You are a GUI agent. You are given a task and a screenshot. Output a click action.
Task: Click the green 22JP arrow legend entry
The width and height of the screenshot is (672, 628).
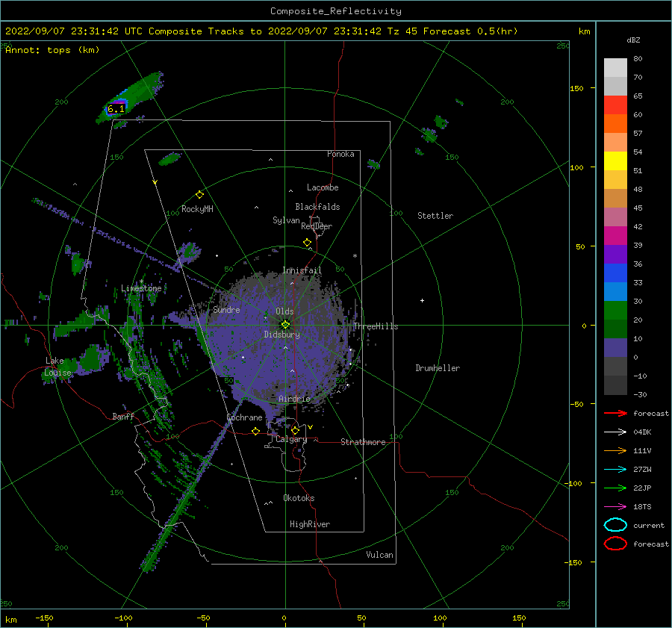615,488
